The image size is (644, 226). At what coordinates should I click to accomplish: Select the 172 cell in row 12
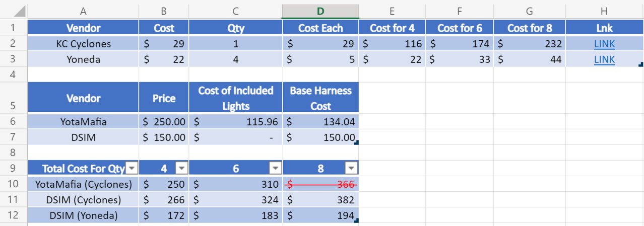coord(164,215)
